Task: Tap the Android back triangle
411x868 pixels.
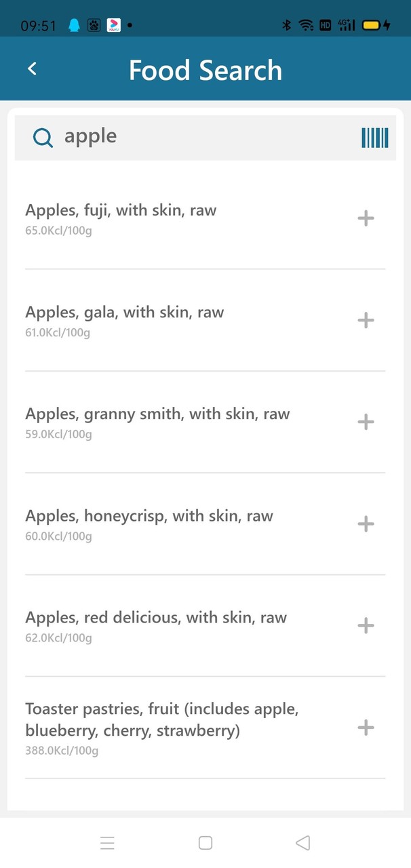Action: tap(302, 842)
